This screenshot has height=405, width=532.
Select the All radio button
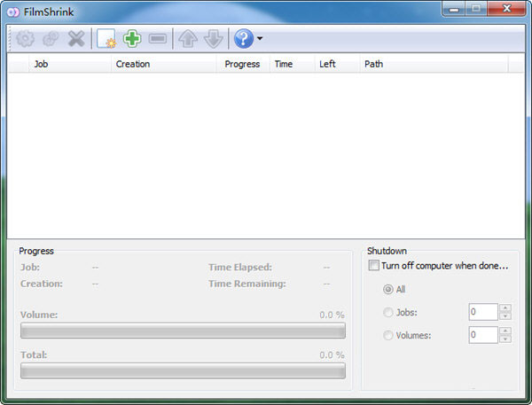(388, 289)
